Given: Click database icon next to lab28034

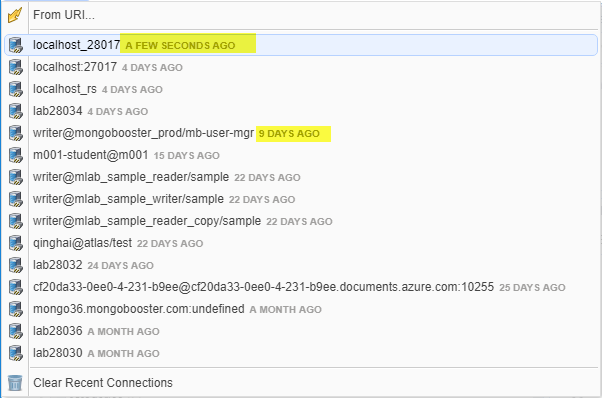Looking at the screenshot, I should [x=16, y=111].
